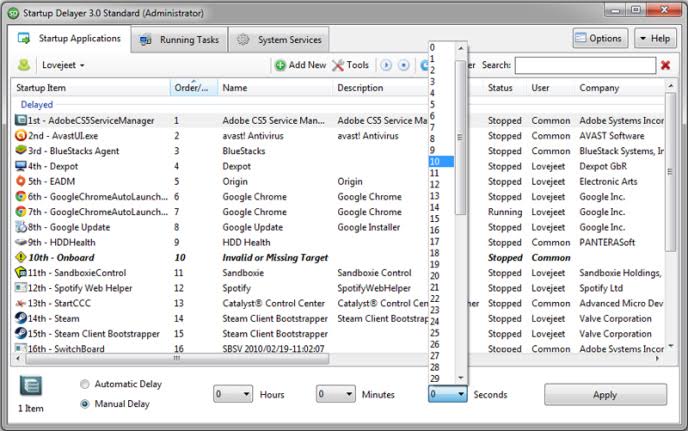Click the SandboxieControl icon
The width and height of the screenshot is (688, 431).
[21, 272]
